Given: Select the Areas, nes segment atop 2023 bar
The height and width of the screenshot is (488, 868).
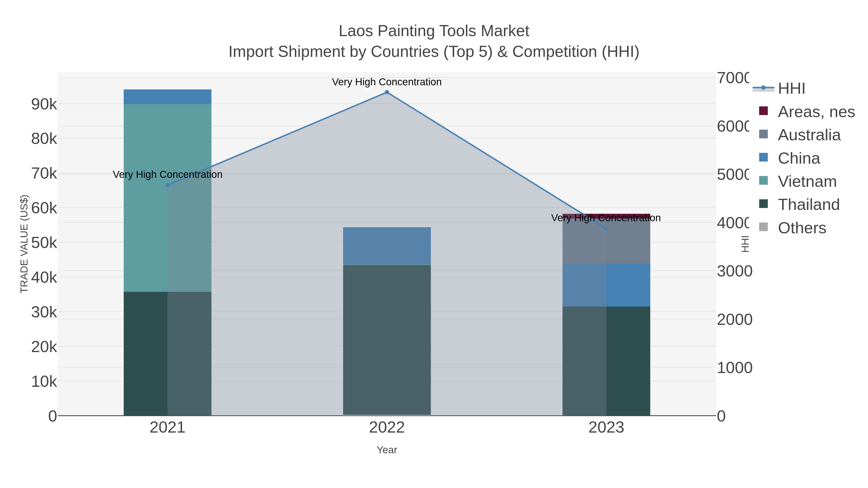Looking at the screenshot, I should [607, 216].
